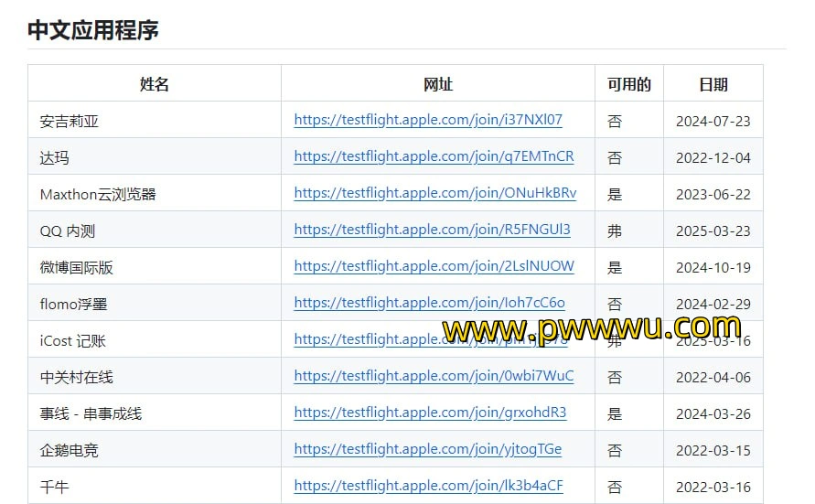Open the QQ 内测 TestFlight link
The width and height of the screenshot is (815, 504).
click(432, 230)
